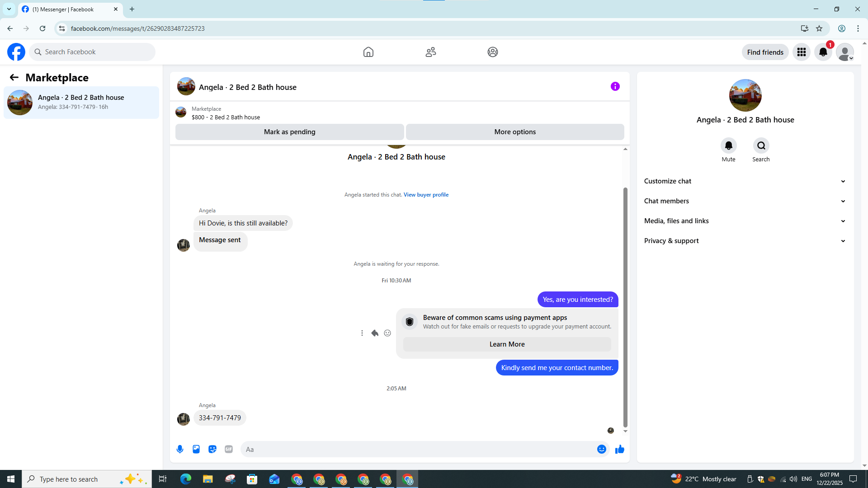The height and width of the screenshot is (488, 868).
Task: Open the View buyer profile link
Action: click(426, 195)
